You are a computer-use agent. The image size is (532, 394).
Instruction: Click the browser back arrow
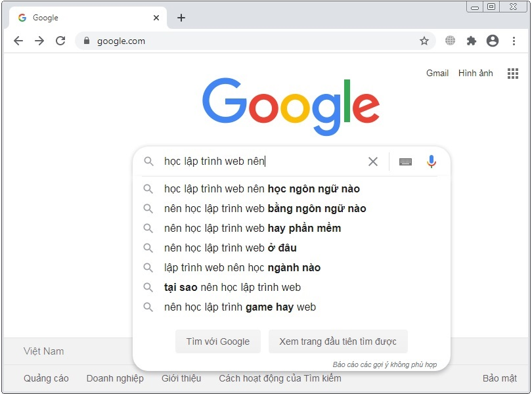tap(18, 41)
